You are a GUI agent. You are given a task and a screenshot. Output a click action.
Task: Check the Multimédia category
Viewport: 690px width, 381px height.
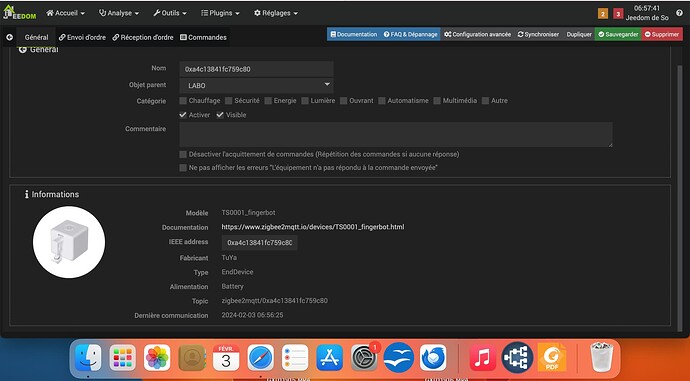click(x=437, y=101)
